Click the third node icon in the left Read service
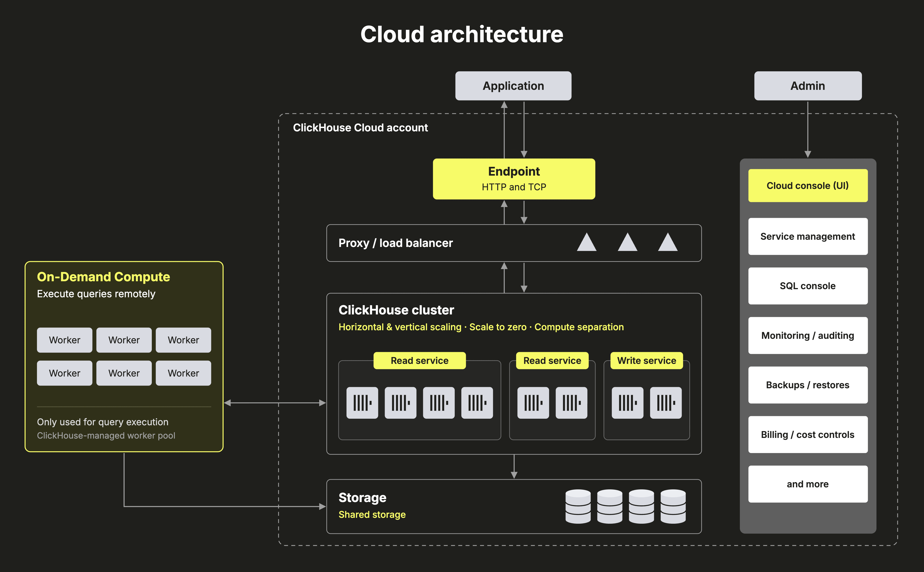The height and width of the screenshot is (572, 924). click(439, 403)
